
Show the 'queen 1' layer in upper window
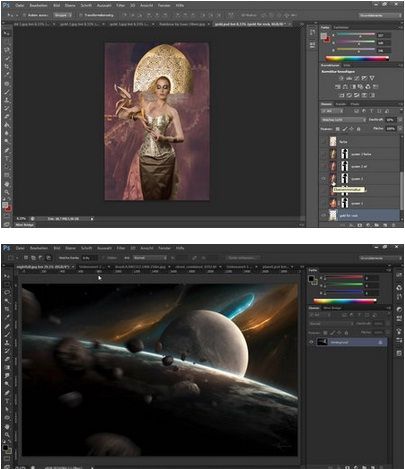click(x=324, y=203)
